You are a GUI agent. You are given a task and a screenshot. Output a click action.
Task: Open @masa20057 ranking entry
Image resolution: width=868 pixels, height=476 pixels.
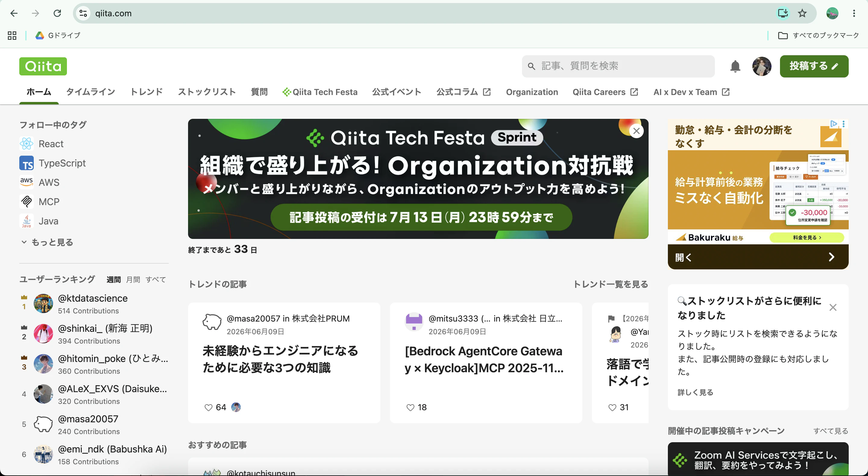click(88, 419)
